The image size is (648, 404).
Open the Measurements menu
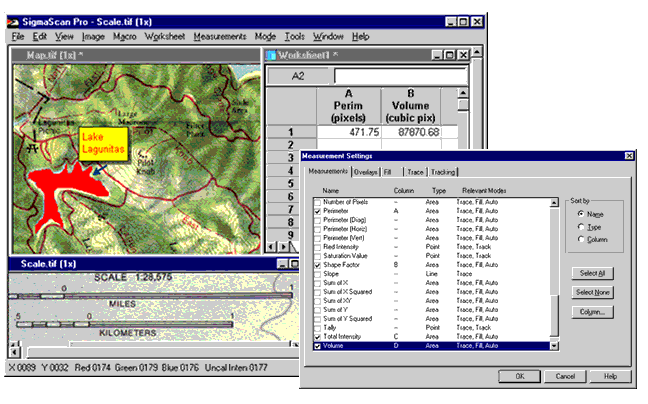click(220, 37)
